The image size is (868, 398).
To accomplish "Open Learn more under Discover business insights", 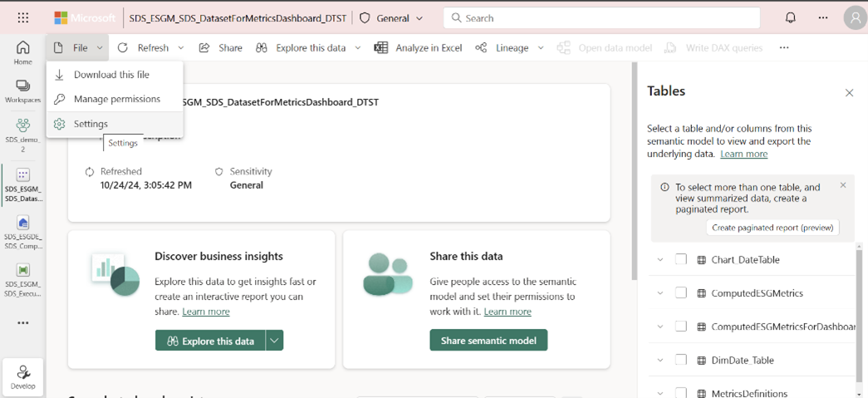I will (205, 312).
